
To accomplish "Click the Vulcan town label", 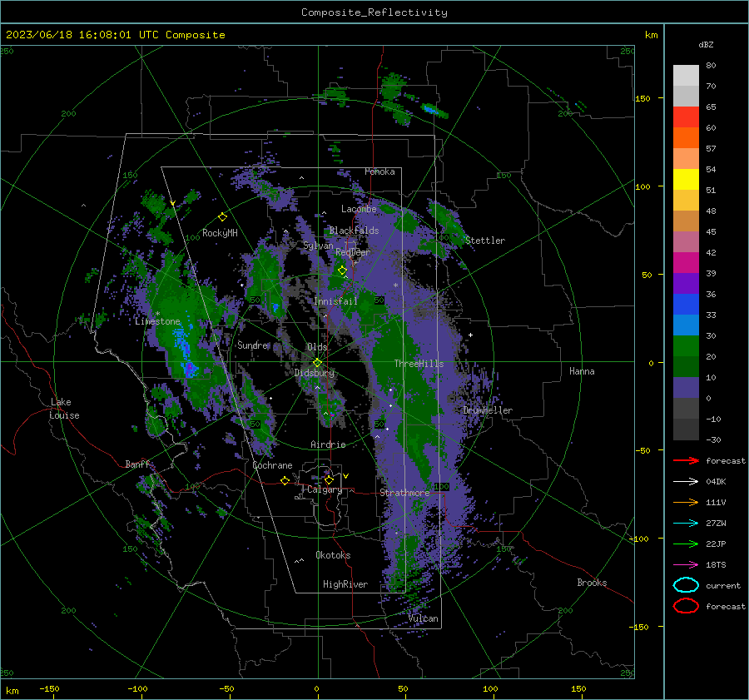I will [424, 618].
